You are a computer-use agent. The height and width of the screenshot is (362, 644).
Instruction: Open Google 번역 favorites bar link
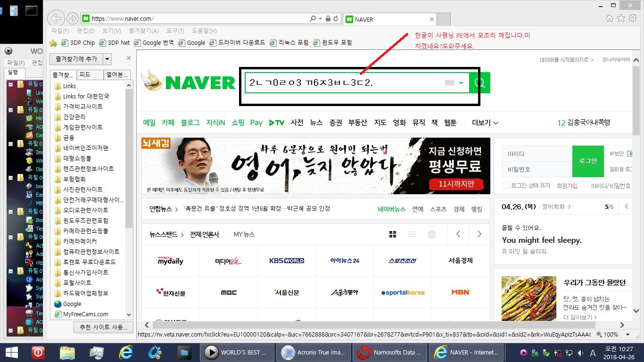click(154, 42)
